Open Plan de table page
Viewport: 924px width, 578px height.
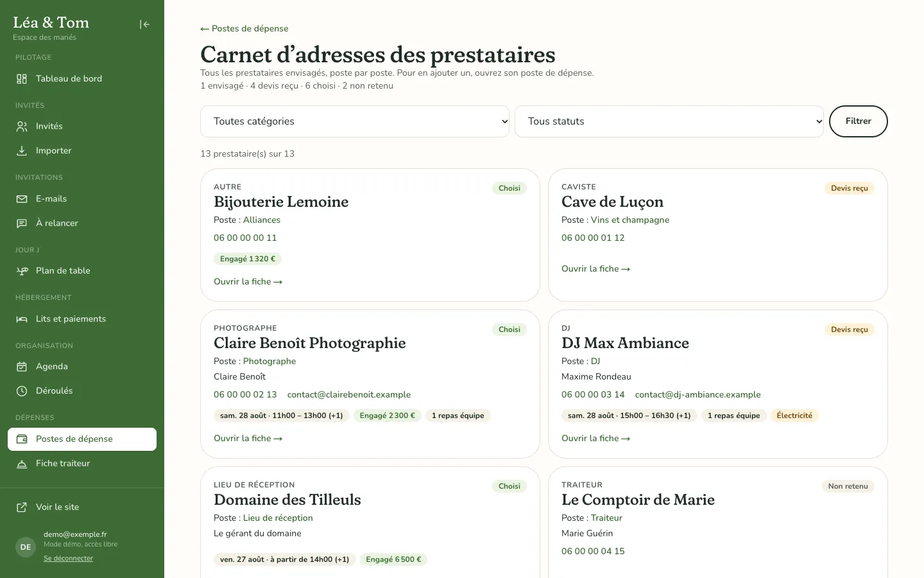click(82, 271)
